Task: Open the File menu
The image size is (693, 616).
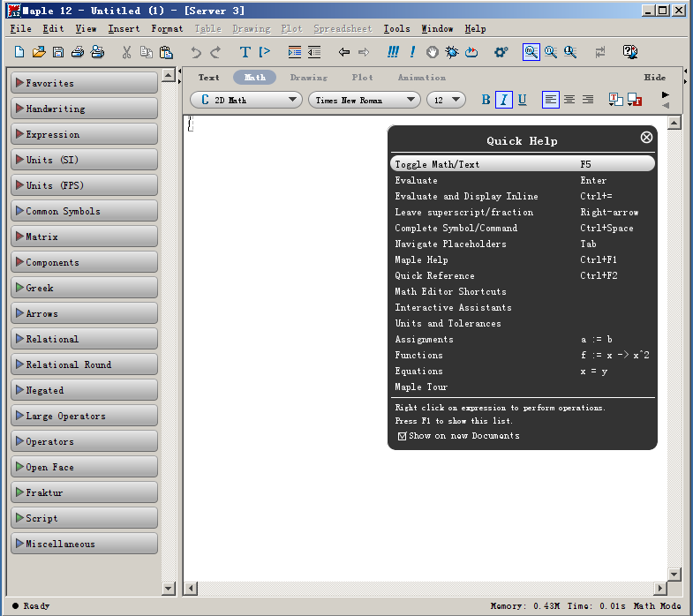Action: tap(20, 29)
